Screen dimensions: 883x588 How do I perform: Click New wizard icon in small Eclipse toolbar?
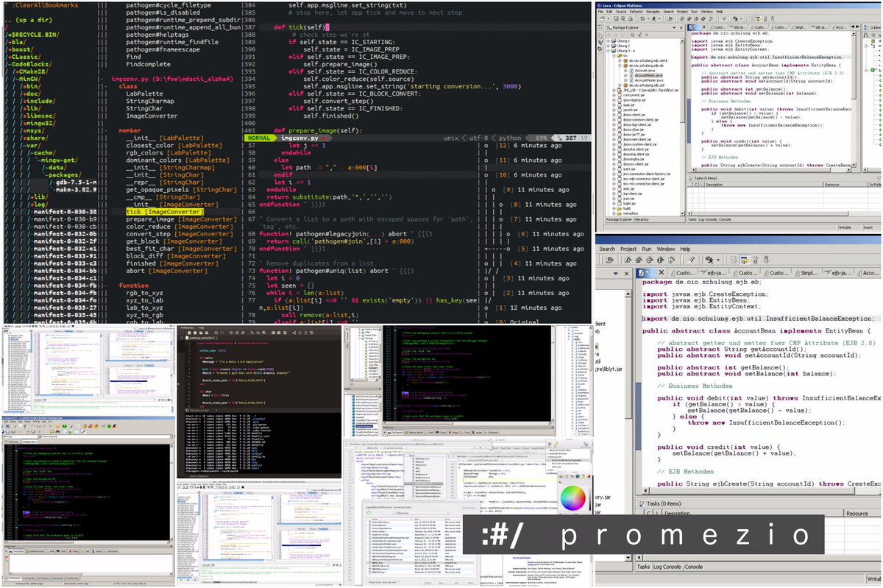[602, 19]
